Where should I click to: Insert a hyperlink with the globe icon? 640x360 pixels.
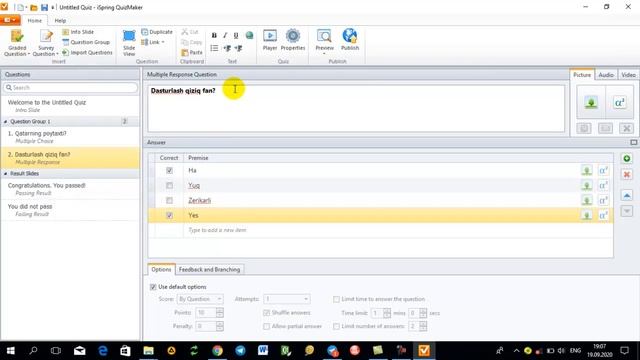pos(249,36)
